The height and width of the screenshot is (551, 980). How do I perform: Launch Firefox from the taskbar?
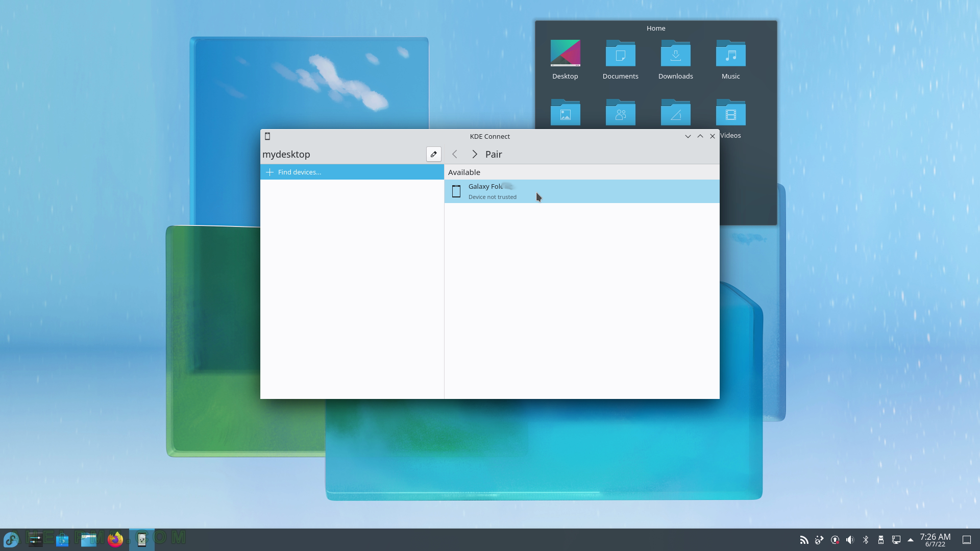[x=115, y=539]
